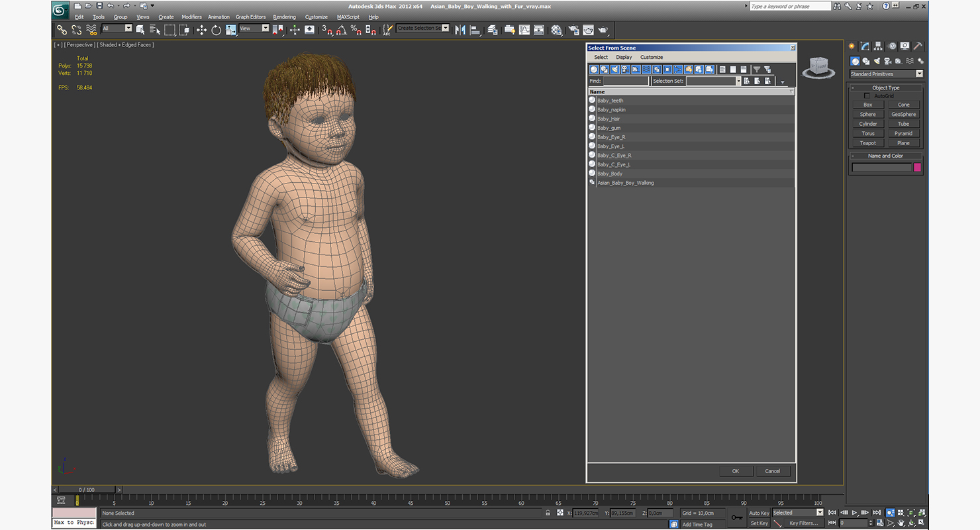This screenshot has height=530, width=980.
Task: Click the Pan View hand icon
Action: point(901,523)
